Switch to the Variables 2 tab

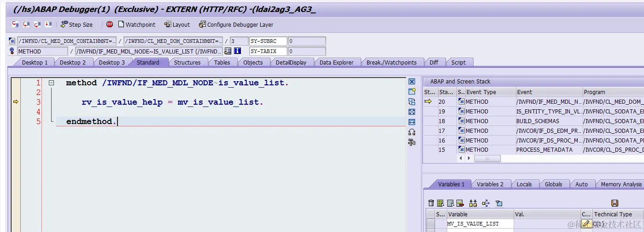point(490,184)
